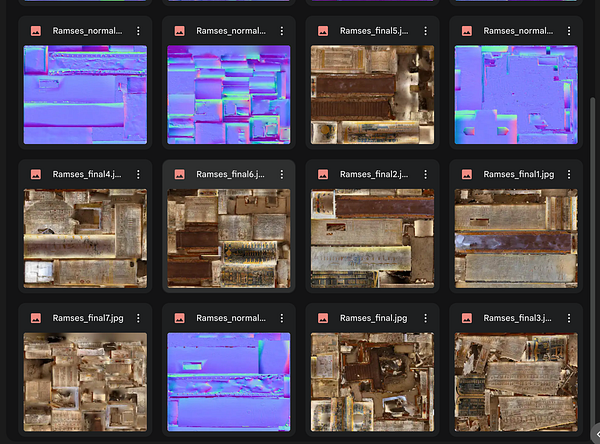Open the Ramses_final2 thumbnail preview
Screen dimensions: 600x444
[372, 238]
